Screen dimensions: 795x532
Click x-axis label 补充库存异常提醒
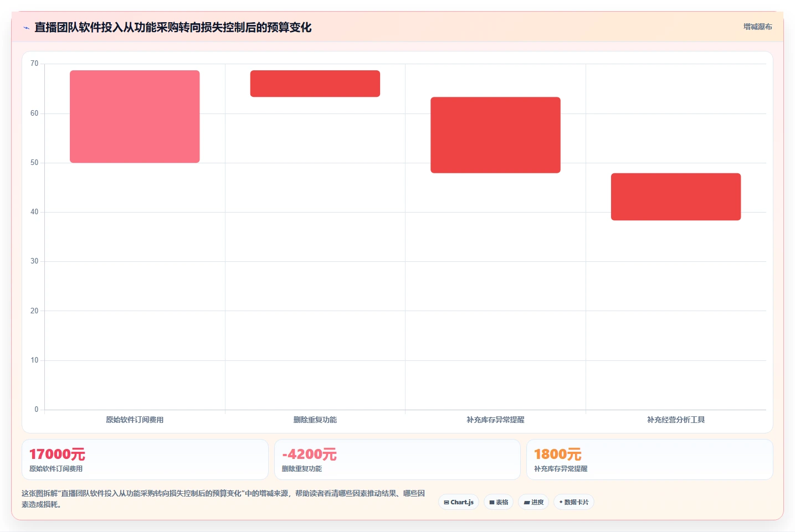pyautogui.click(x=495, y=420)
